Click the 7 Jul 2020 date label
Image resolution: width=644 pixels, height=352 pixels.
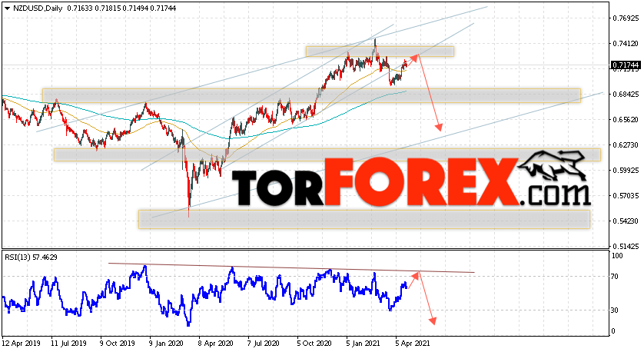(x=264, y=343)
